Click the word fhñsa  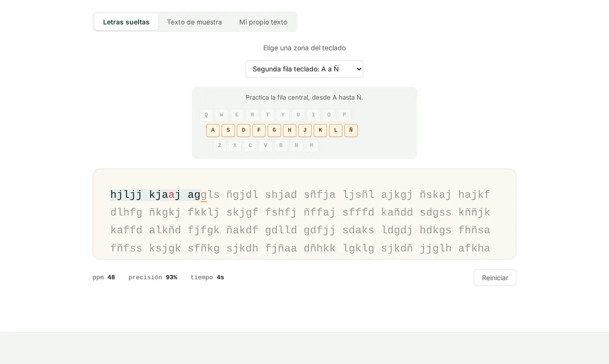coord(474,230)
